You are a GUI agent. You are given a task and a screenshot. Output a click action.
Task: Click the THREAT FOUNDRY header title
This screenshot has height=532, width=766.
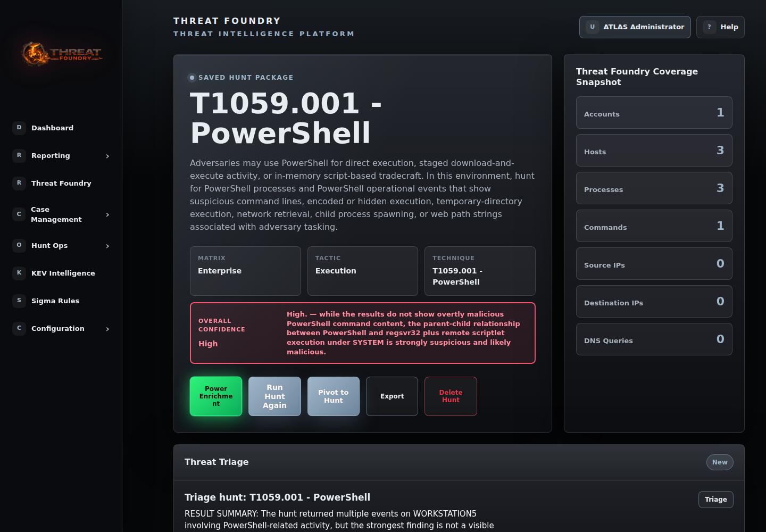pos(227,21)
